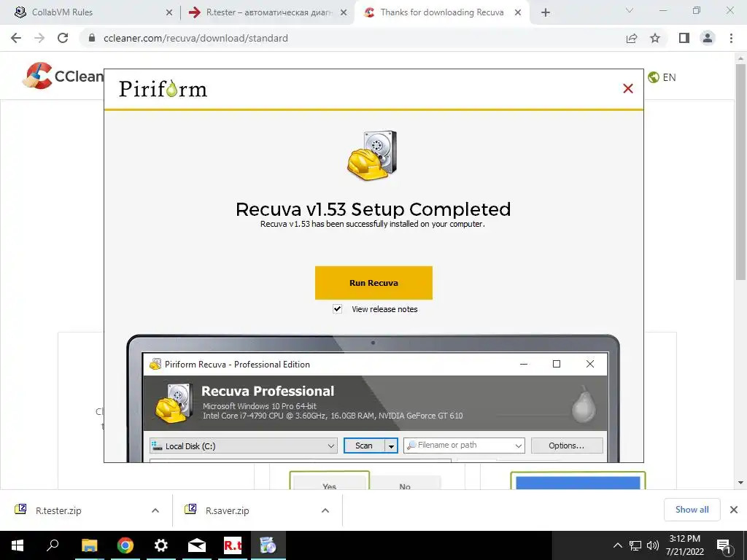Open the network status tray icon

[635, 545]
